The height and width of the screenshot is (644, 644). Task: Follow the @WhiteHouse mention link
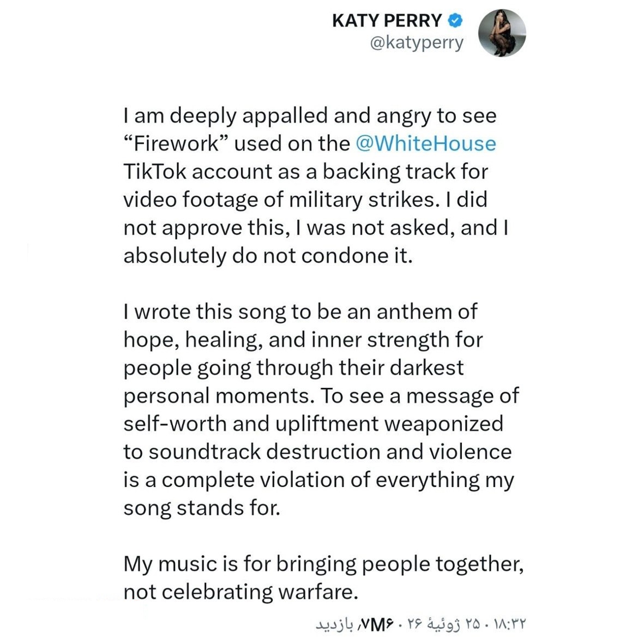(x=426, y=143)
